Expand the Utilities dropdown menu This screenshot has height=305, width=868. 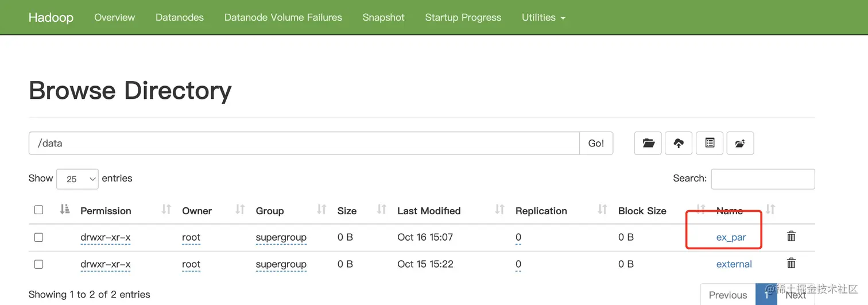pyautogui.click(x=543, y=17)
